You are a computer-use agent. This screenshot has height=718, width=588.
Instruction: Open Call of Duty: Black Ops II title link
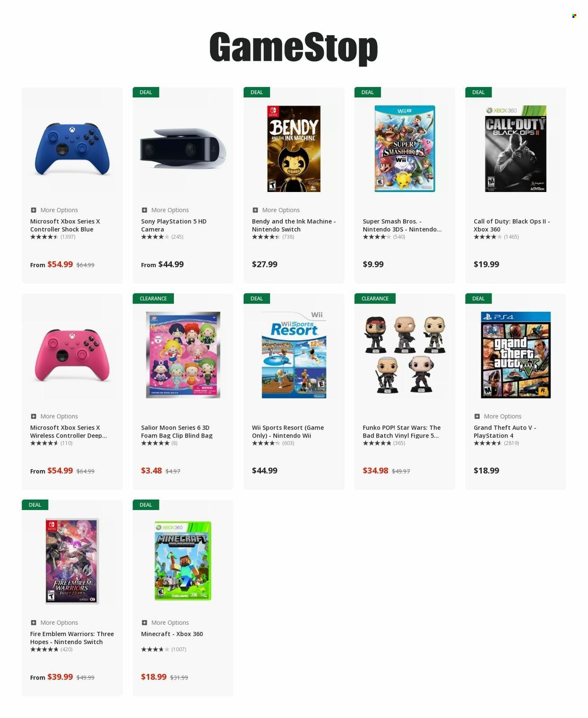[x=511, y=225]
